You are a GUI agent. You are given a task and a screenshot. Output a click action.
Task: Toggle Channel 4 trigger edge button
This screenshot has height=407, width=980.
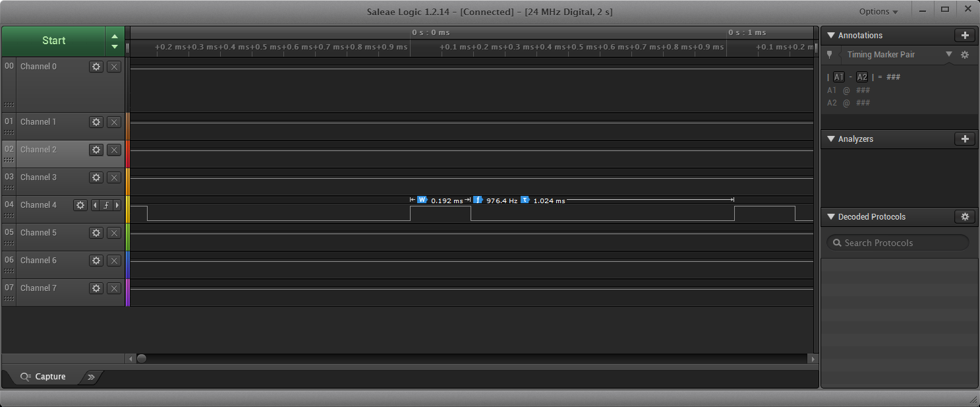click(105, 205)
